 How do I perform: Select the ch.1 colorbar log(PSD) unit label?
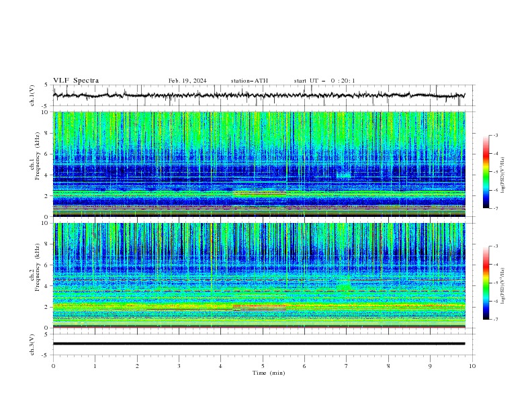[503, 175]
